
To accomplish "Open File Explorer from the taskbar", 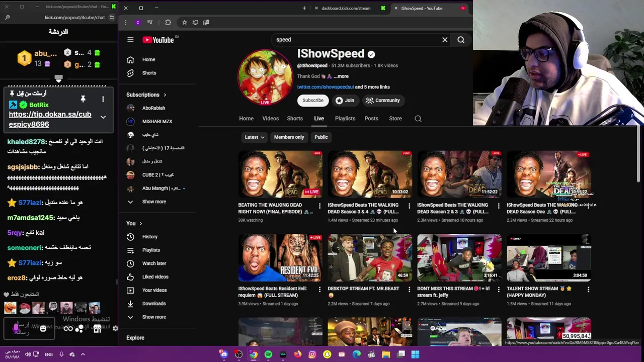I will (386, 354).
